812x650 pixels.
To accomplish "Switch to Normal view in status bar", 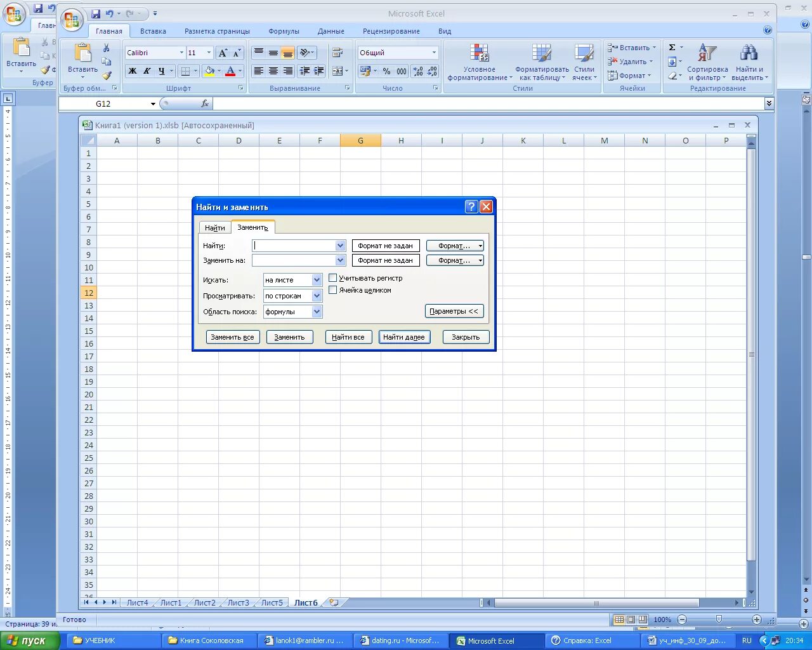I will (620, 620).
